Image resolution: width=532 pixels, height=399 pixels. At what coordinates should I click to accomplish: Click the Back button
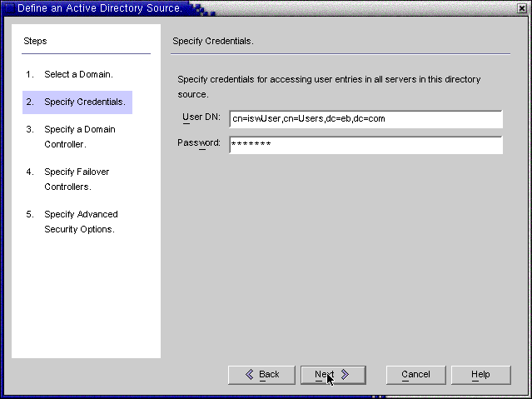[261, 375]
